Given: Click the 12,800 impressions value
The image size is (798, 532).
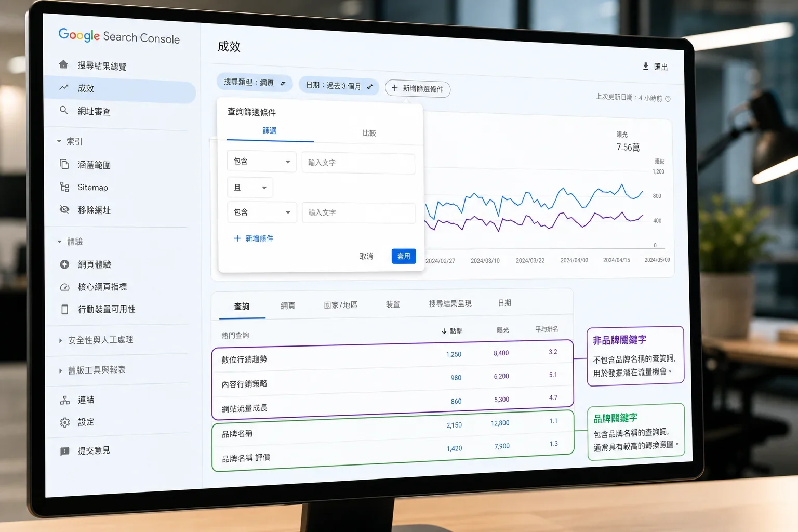Looking at the screenshot, I should point(500,423).
